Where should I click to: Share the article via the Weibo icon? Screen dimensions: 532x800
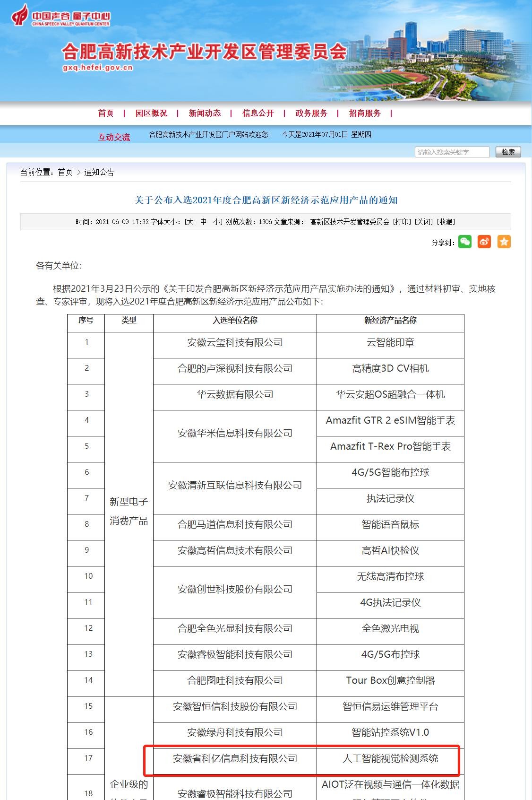click(484, 242)
